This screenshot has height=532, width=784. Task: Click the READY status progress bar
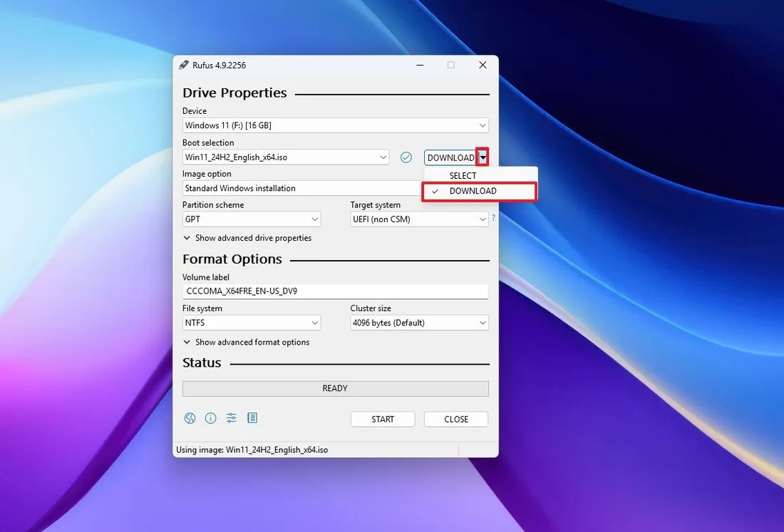tap(336, 389)
